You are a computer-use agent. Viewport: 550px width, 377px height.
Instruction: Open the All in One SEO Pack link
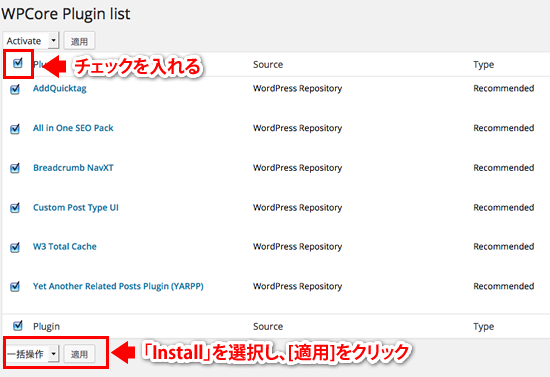pos(73,128)
